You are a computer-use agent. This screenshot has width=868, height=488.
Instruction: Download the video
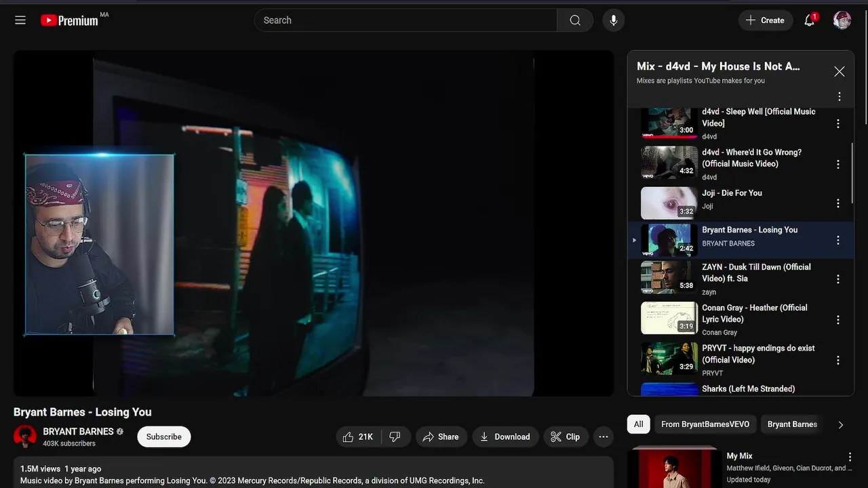(x=505, y=437)
